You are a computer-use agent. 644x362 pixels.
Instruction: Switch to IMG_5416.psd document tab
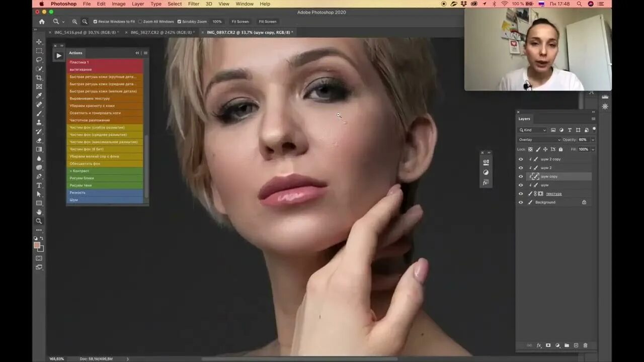(86, 32)
